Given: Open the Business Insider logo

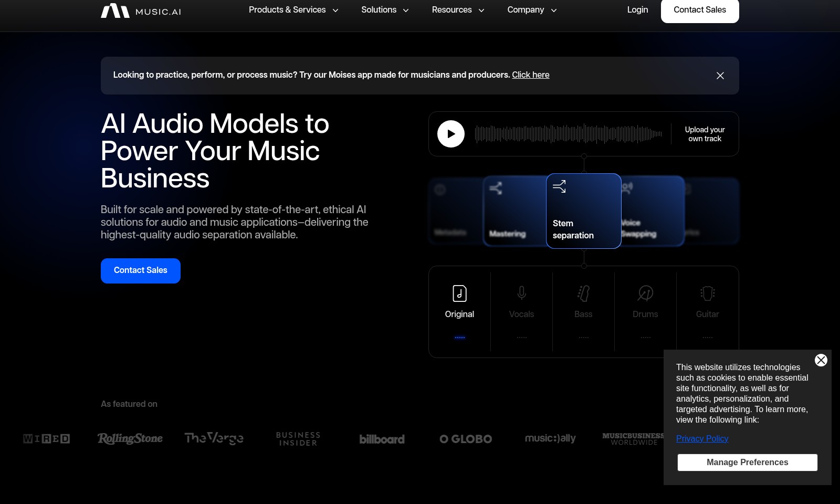Looking at the screenshot, I should (x=298, y=439).
